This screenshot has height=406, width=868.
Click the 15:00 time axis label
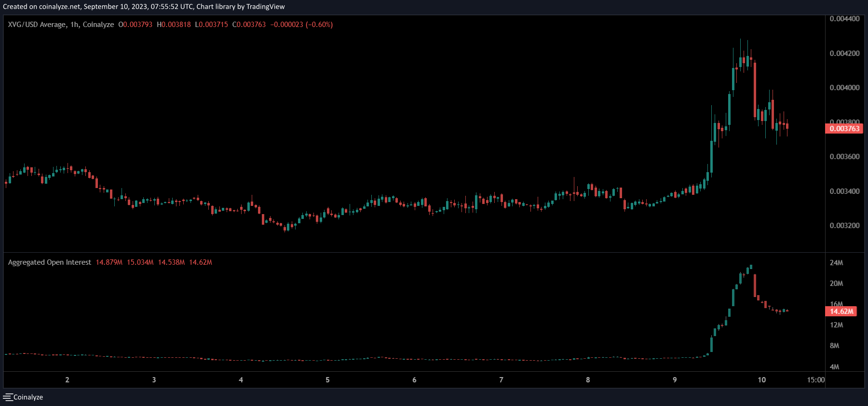click(816, 380)
